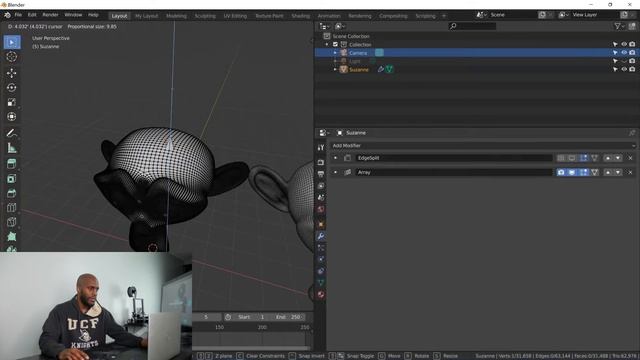Switch to the Sculpting workspace tab

tap(205, 16)
